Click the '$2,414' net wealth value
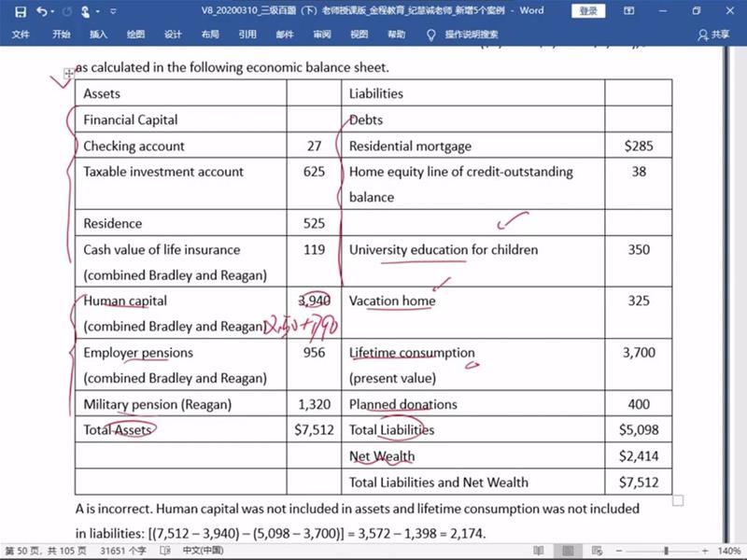747x560 pixels. click(x=639, y=455)
